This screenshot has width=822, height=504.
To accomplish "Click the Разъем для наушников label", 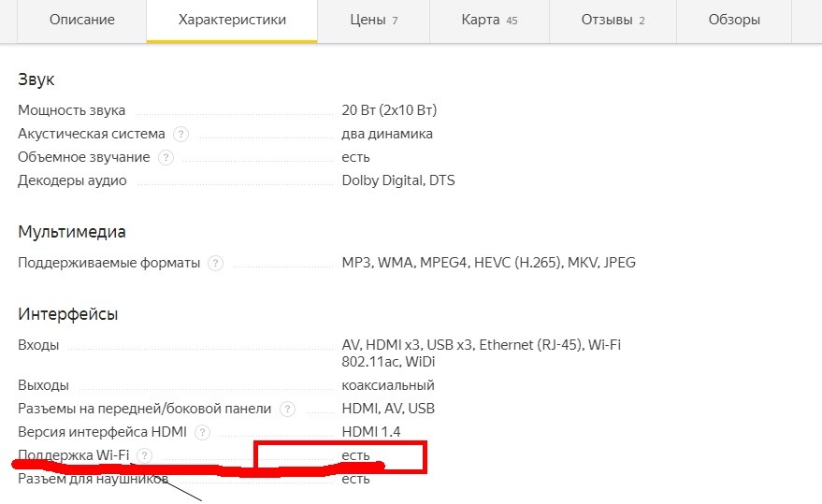I will pos(93,479).
